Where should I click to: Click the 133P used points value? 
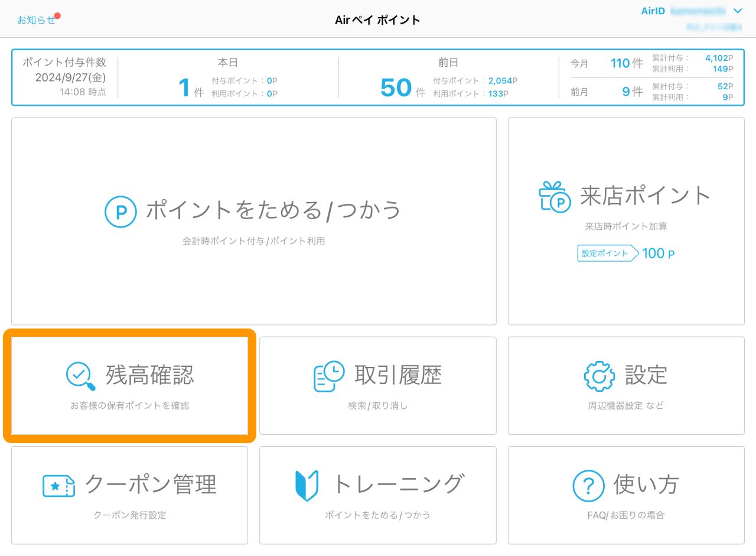pos(500,93)
